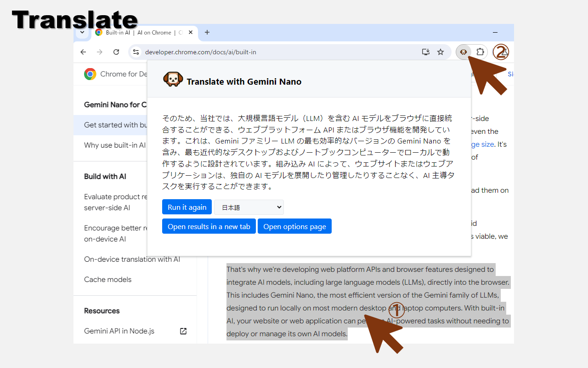The image size is (588, 368).
Task: Click the external link icon beside Gemini API in Node.js
Action: point(183,331)
